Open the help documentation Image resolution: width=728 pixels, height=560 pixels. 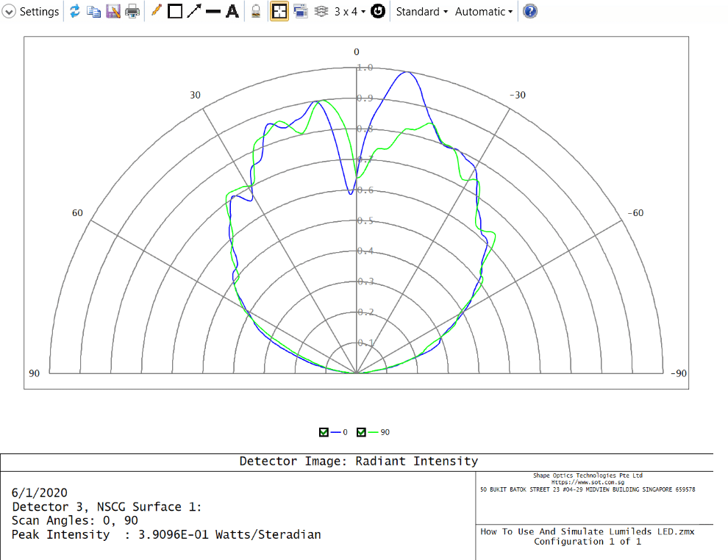(529, 11)
